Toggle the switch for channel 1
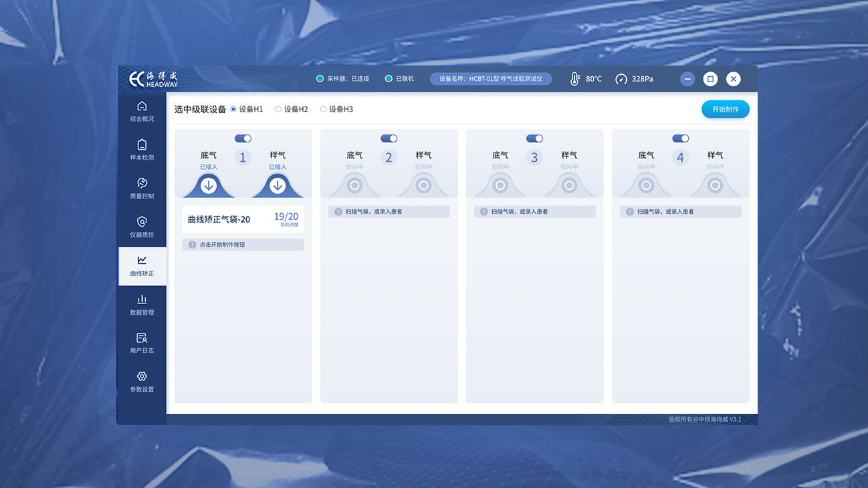Screen dimensions: 868x488 (243, 138)
